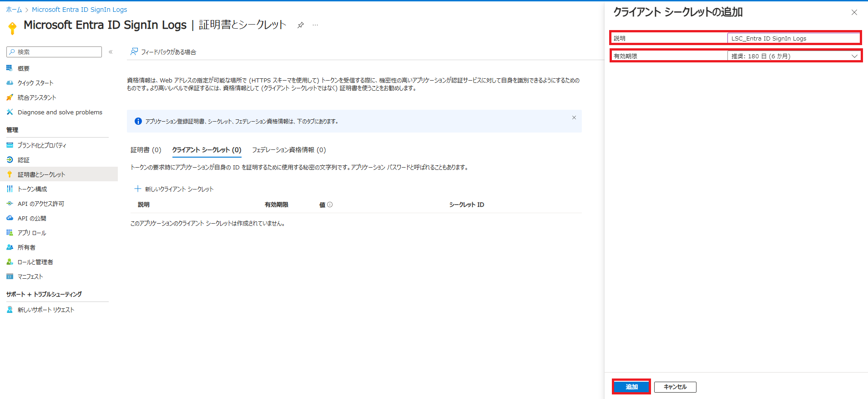Screen dimensions: 868x399
Task: Click the ブランド化とプロパティ icon
Action: pyautogui.click(x=10, y=145)
